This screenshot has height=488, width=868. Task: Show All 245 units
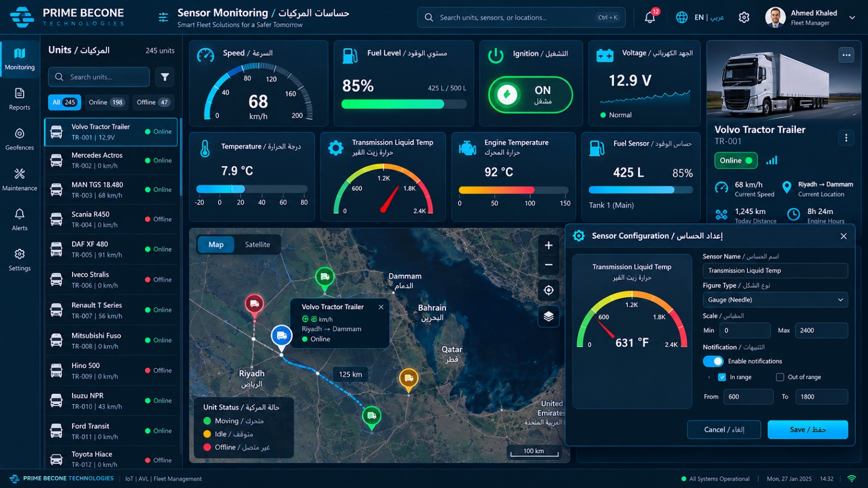coord(64,102)
